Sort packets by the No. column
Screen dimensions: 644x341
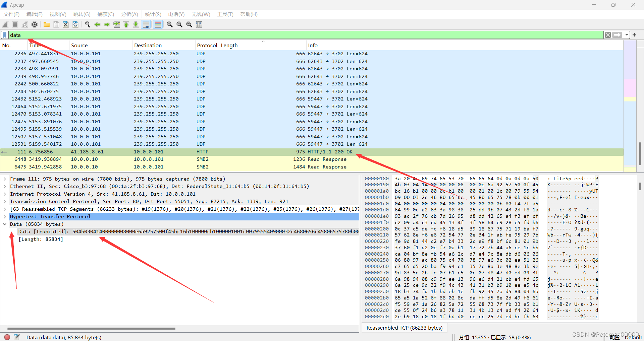point(13,46)
